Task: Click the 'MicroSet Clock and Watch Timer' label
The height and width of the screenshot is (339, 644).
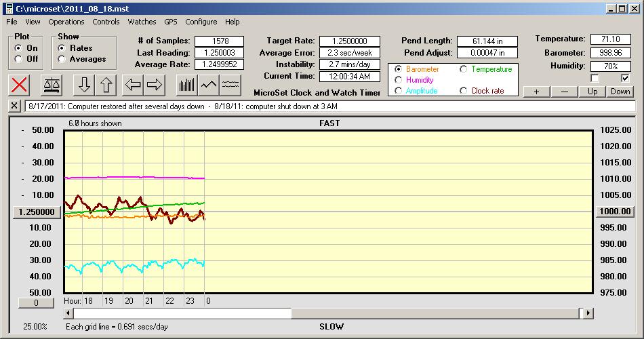Action: tap(317, 93)
